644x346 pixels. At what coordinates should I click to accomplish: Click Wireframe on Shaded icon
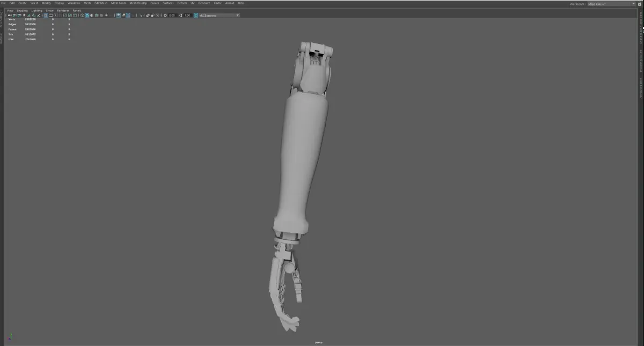point(97,15)
